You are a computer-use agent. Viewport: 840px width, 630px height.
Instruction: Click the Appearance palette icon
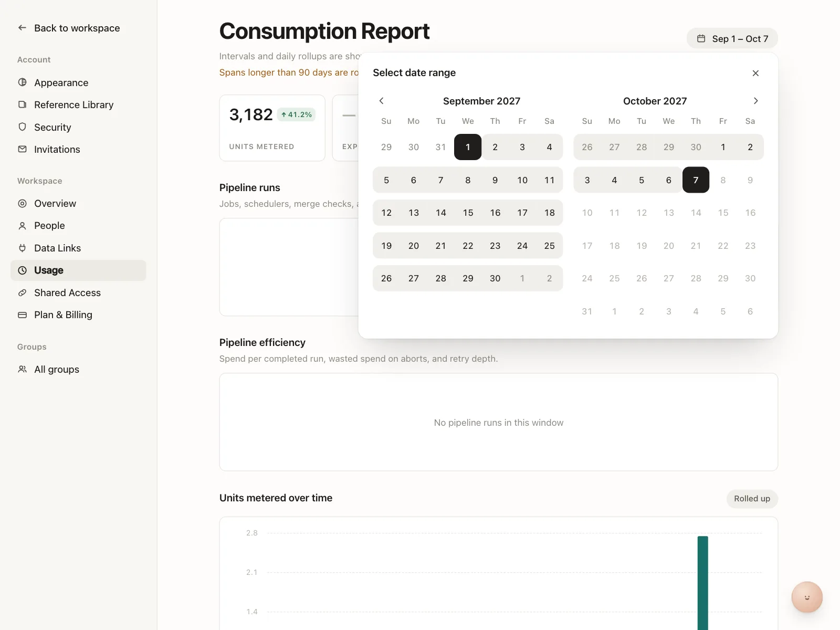pyautogui.click(x=22, y=82)
